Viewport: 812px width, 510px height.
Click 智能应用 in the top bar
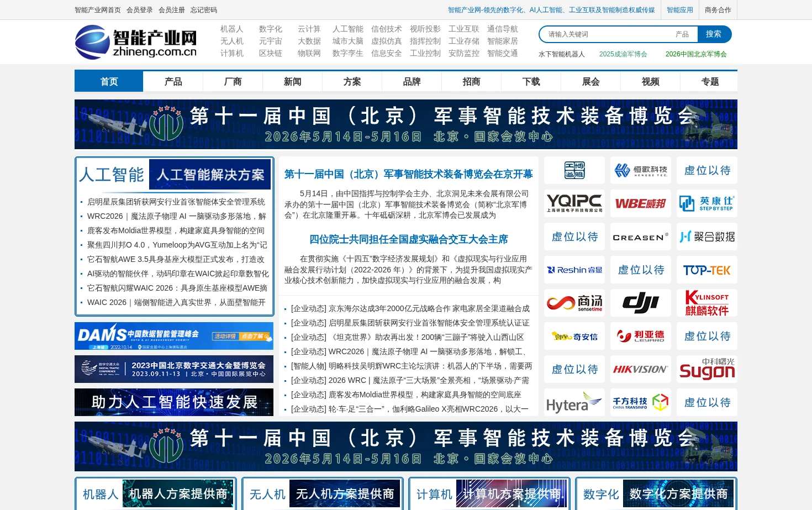[x=680, y=10]
